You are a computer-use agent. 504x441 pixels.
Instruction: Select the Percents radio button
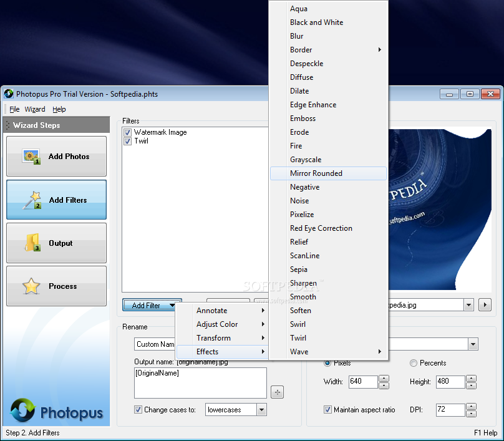point(414,363)
